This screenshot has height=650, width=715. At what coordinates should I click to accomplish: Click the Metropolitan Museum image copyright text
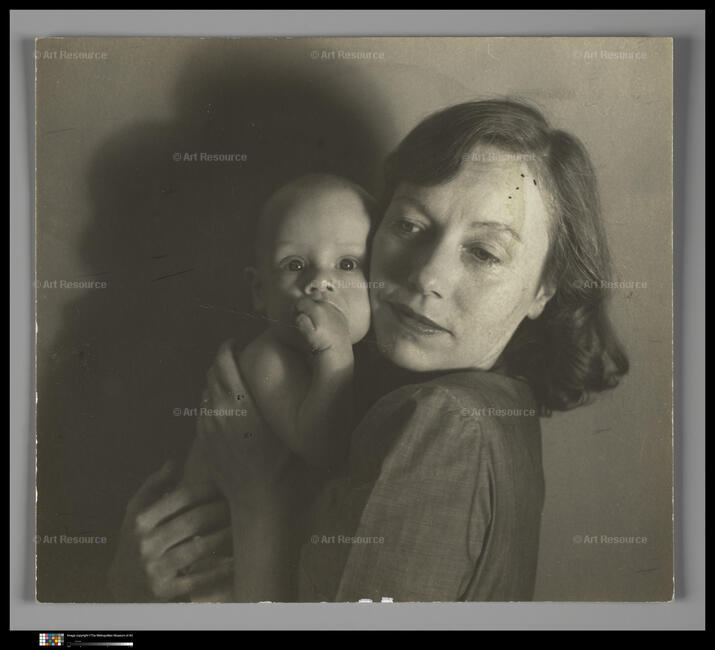(x=100, y=635)
